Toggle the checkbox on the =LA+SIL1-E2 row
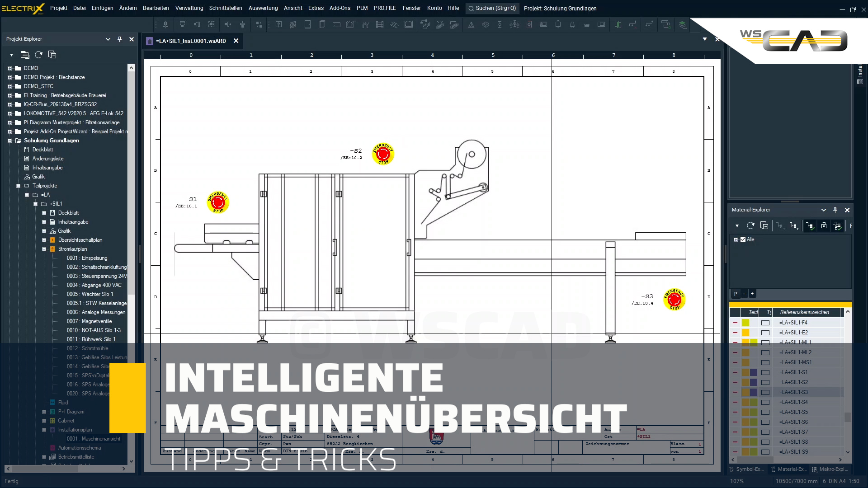This screenshot has width=868, height=488. point(765,333)
